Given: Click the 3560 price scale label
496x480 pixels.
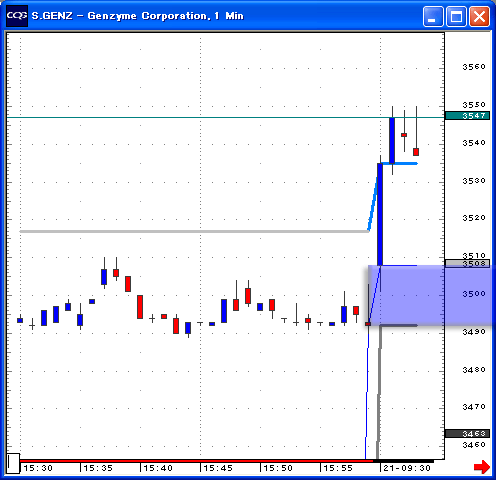Looking at the screenshot, I should 474,67.
